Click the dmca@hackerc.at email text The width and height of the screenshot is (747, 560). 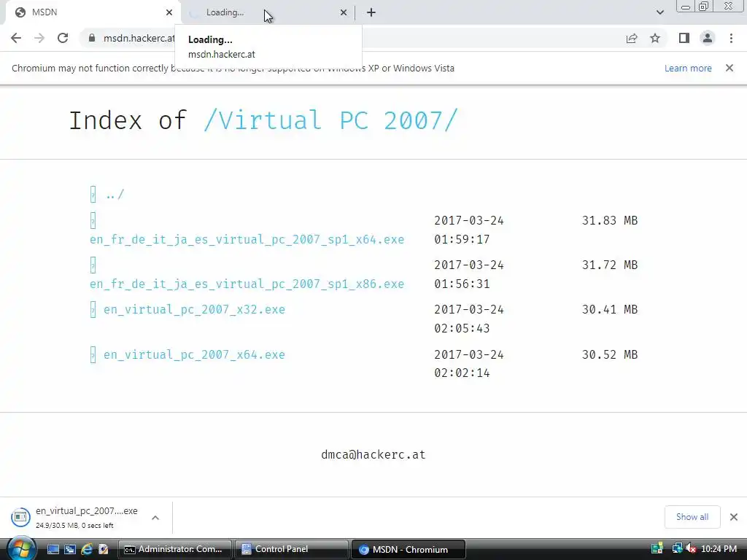[x=373, y=455]
